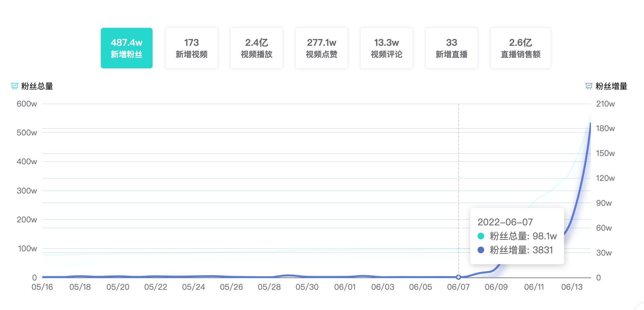Select the 487.4w 新增粉丝 card
This screenshot has height=310, width=644.
[x=127, y=48]
